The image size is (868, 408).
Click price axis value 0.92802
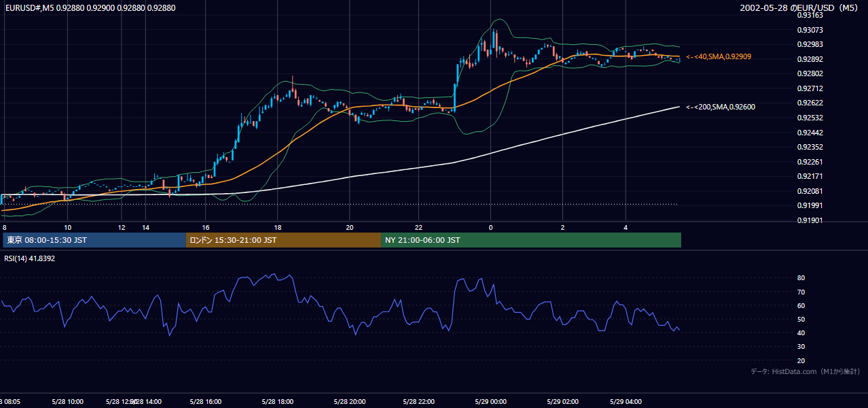point(810,73)
